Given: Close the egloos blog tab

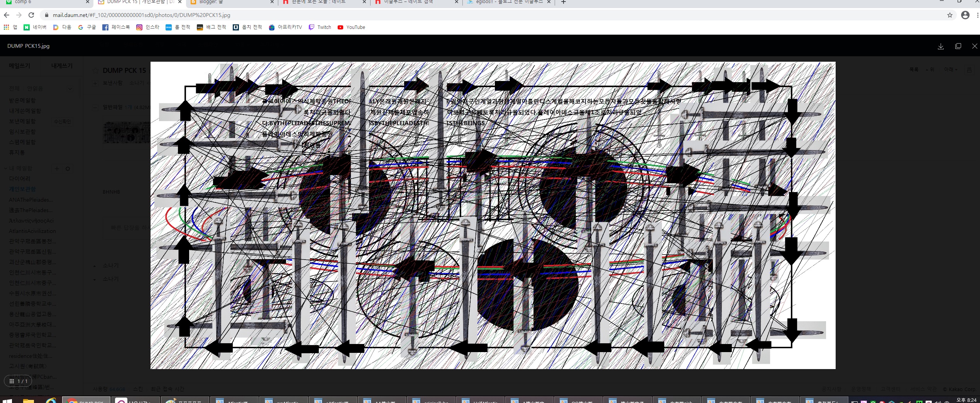Looking at the screenshot, I should [x=548, y=2].
